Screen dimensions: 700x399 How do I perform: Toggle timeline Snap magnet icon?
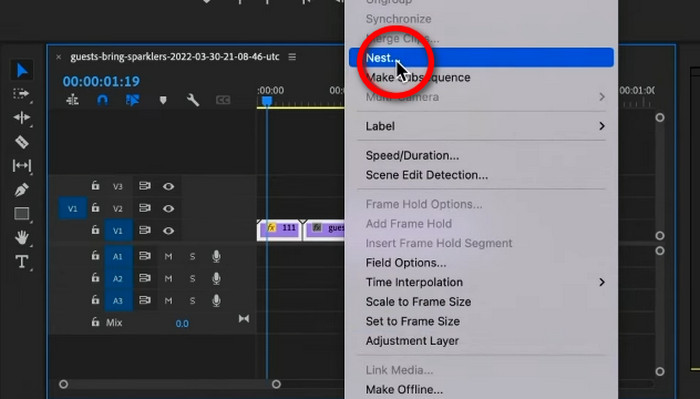pos(102,100)
